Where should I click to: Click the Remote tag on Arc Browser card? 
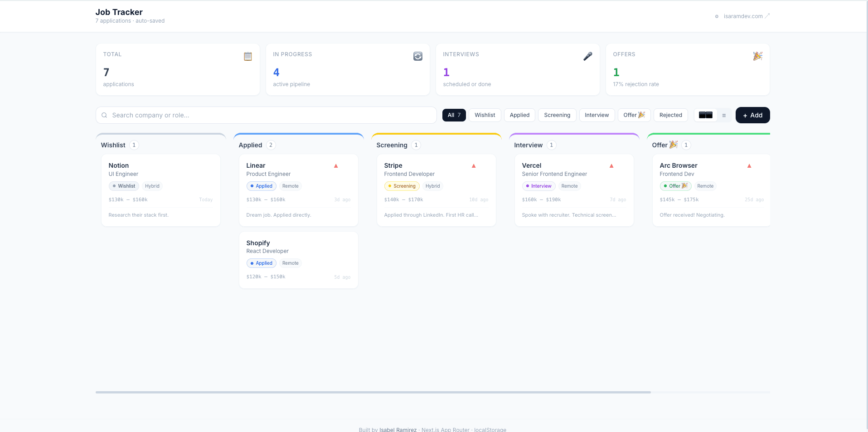point(705,186)
